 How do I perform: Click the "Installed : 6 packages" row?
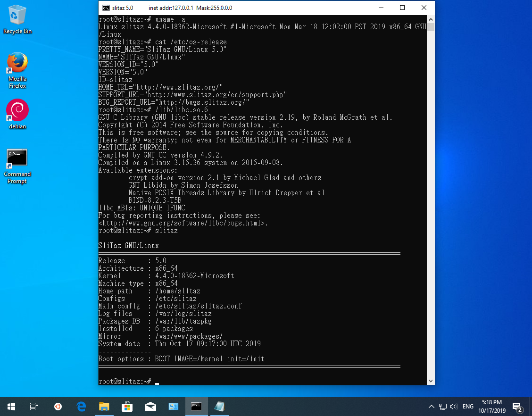(146, 328)
